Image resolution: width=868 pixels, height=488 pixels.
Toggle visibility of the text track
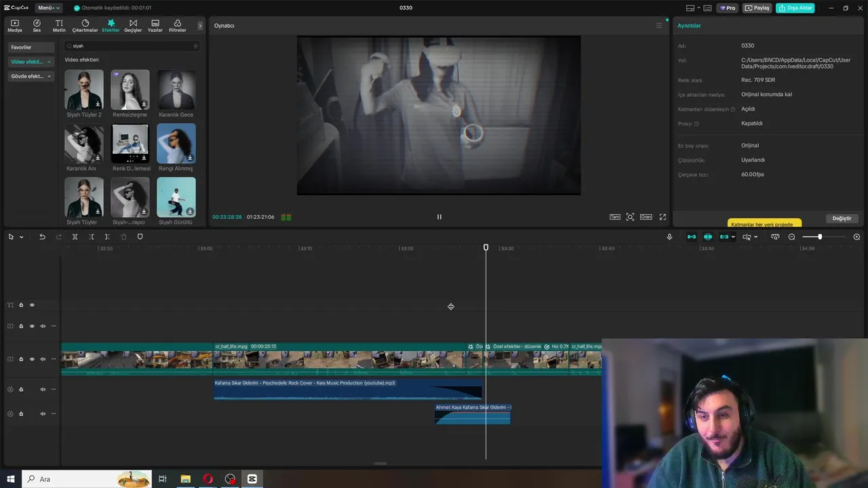[31, 305]
